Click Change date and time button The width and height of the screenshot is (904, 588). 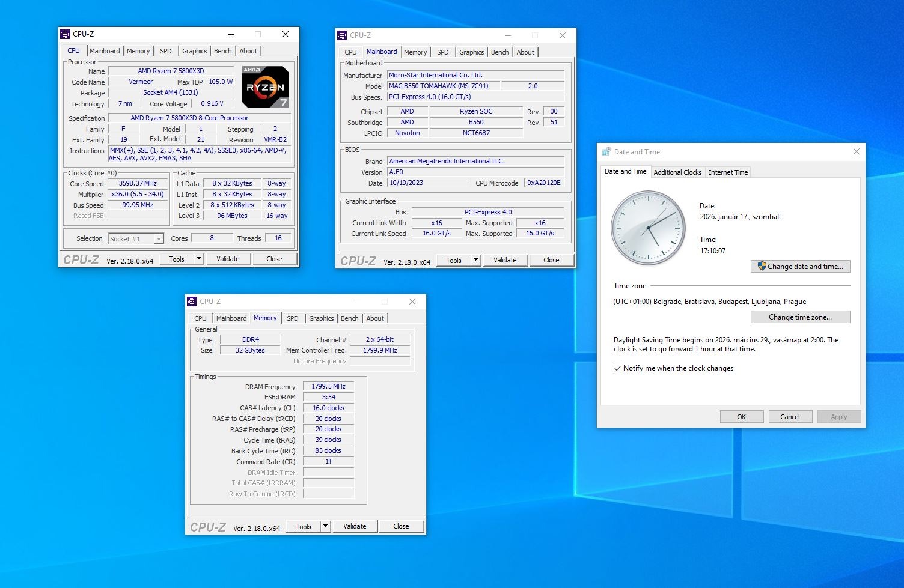[x=800, y=267]
